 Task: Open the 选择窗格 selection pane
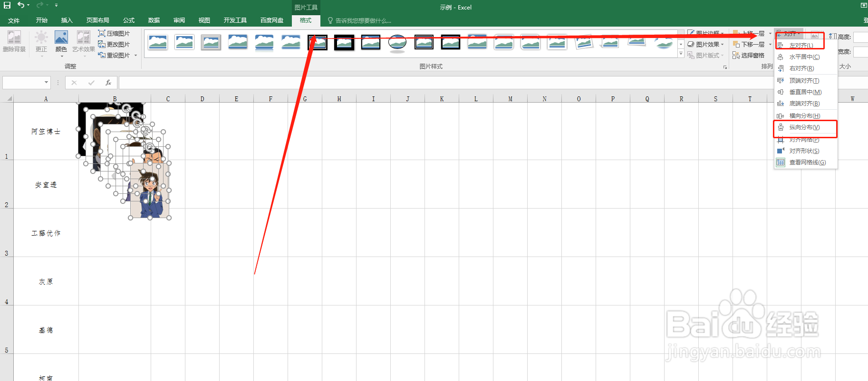(x=749, y=55)
